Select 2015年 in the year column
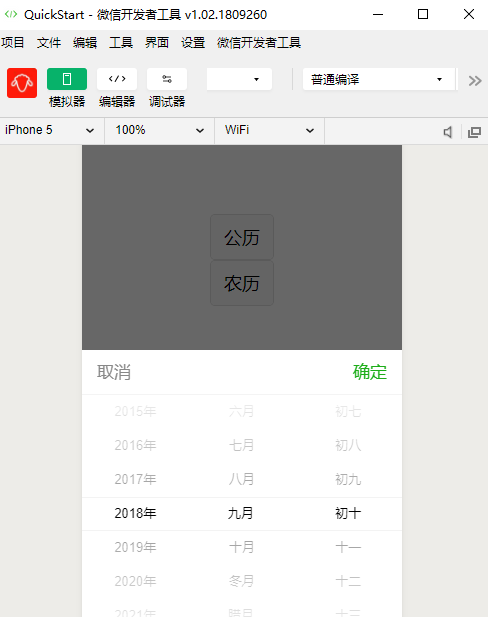The image size is (488, 617). pyautogui.click(x=135, y=411)
